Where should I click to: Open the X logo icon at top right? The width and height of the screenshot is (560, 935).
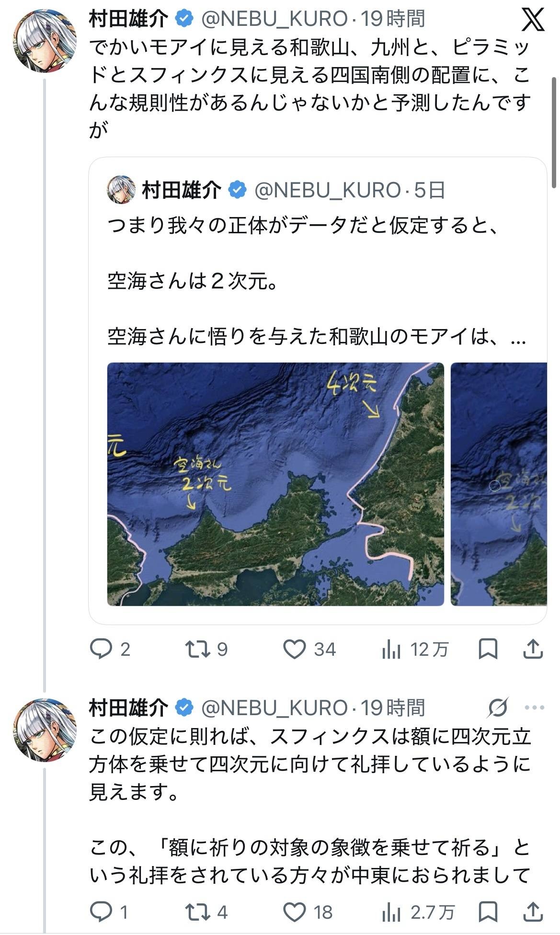coord(532,20)
